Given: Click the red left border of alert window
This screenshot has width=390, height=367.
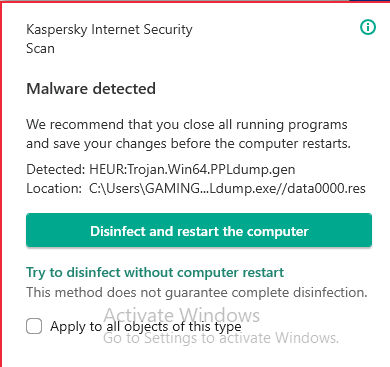Looking at the screenshot, I should (x=1, y=183).
